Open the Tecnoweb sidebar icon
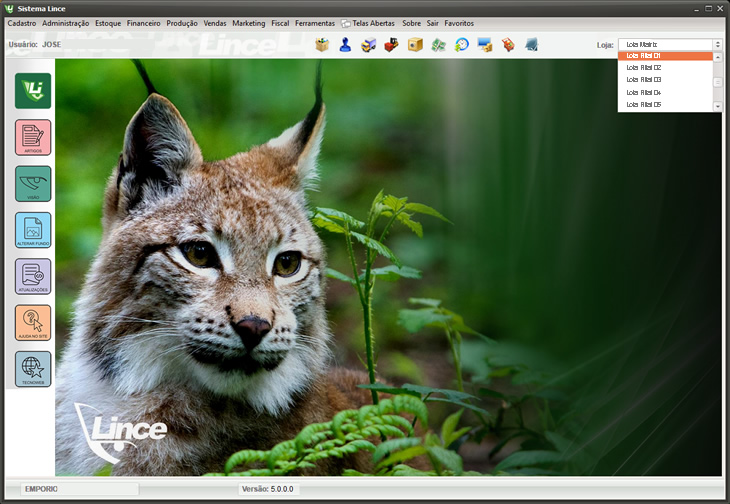This screenshot has width=730, height=504. 33,369
